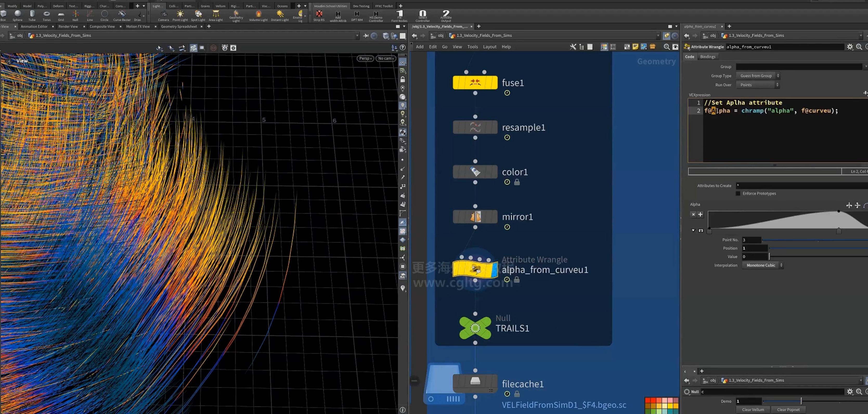Select the mirror1 node icon
868x414 pixels.
tap(475, 217)
